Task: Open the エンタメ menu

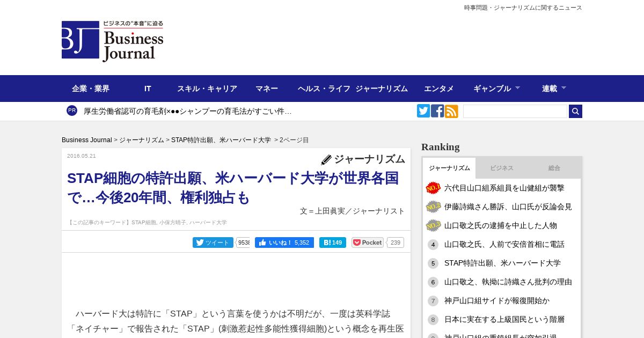Action: click(439, 89)
